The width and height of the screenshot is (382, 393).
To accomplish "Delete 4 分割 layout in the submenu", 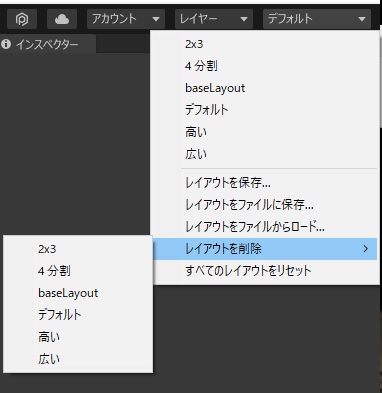I will [78, 271].
